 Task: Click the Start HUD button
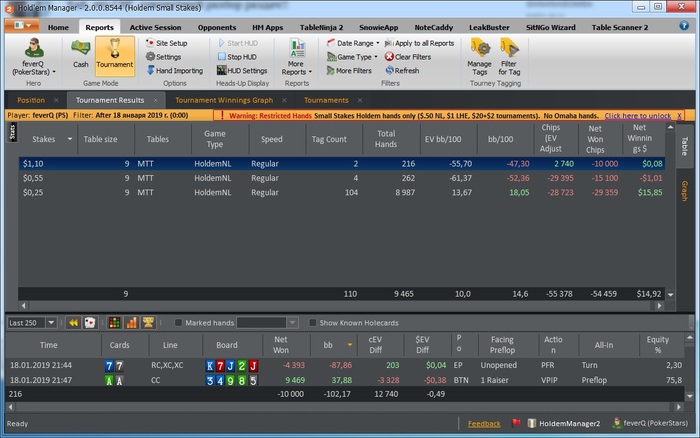238,43
